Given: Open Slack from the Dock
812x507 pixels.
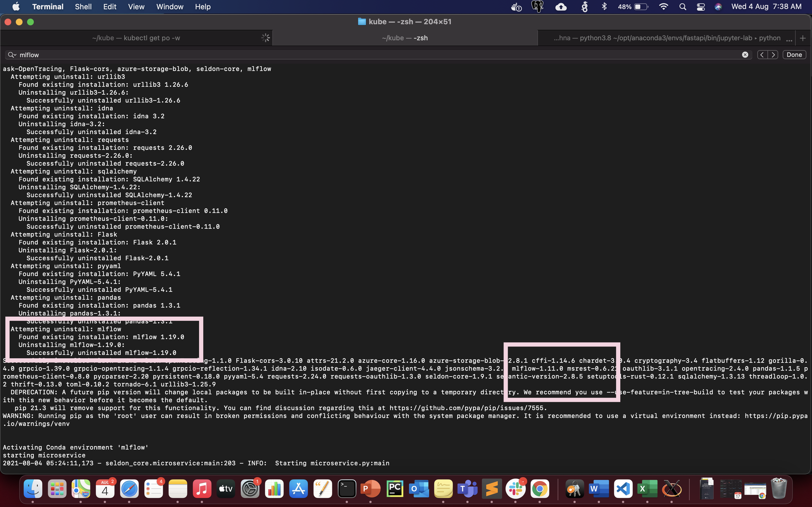Looking at the screenshot, I should pos(516,489).
